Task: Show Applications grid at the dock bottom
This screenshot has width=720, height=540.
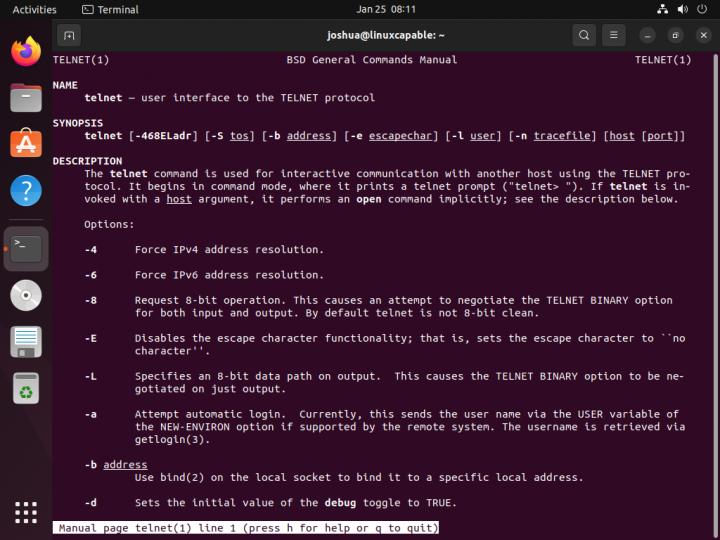Action: 26,511
